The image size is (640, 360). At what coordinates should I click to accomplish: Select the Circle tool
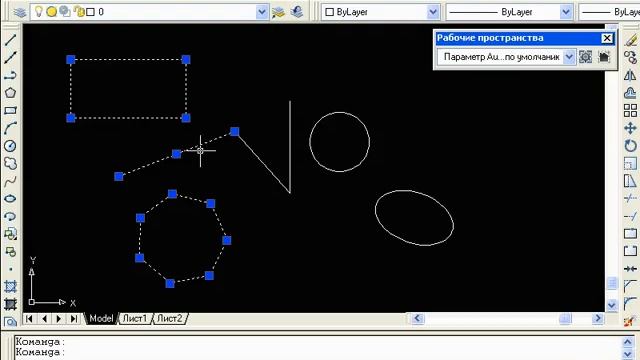(10, 146)
